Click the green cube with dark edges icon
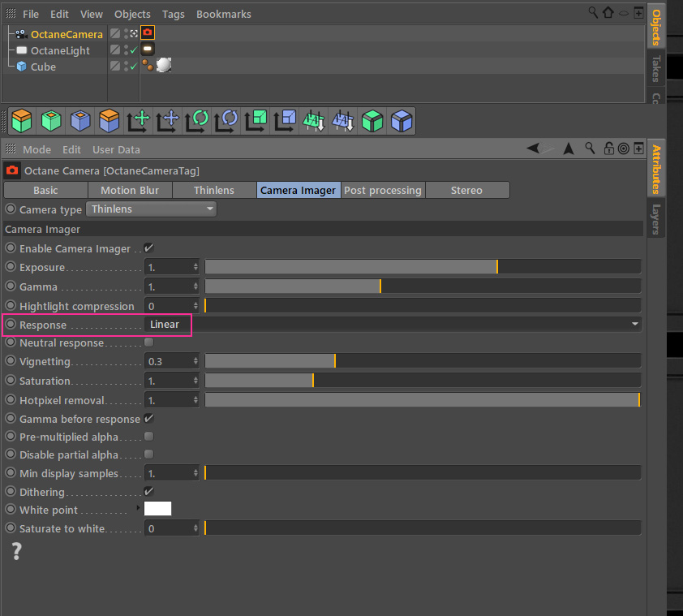This screenshot has width=683, height=616. [372, 121]
